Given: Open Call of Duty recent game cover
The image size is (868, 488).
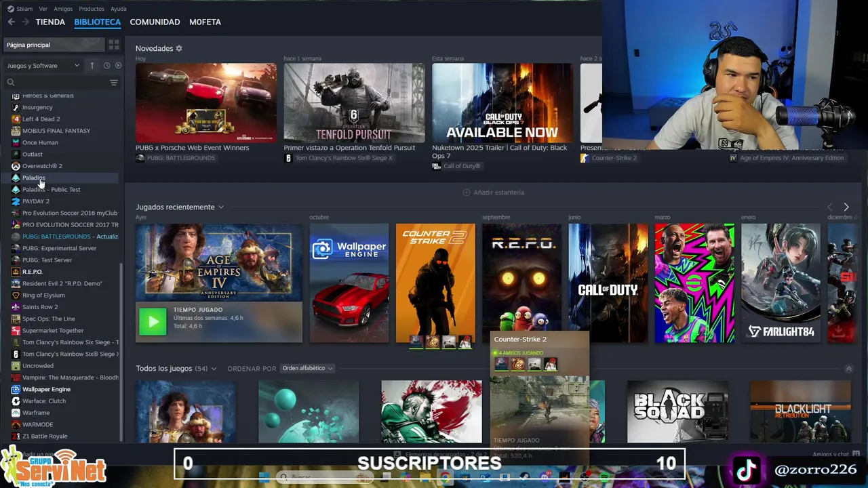Looking at the screenshot, I should (608, 283).
